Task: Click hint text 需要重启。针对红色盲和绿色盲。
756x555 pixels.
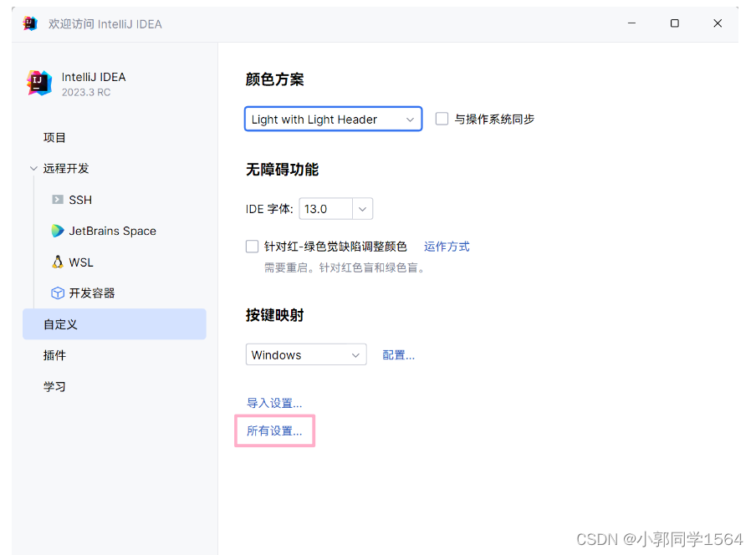Action: [x=345, y=267]
